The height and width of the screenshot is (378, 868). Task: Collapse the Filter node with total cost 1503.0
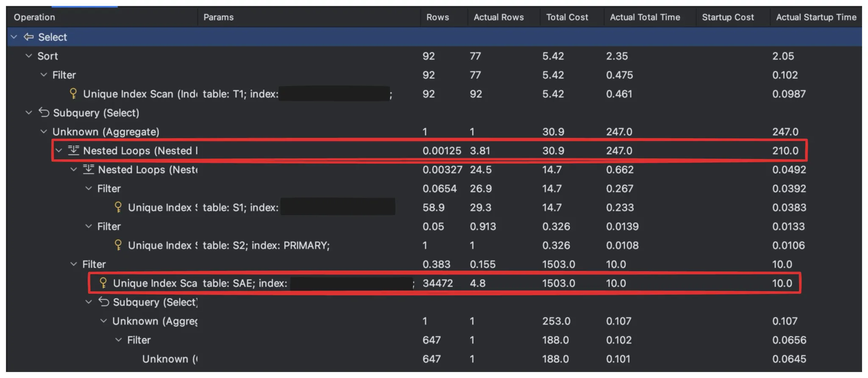point(74,264)
